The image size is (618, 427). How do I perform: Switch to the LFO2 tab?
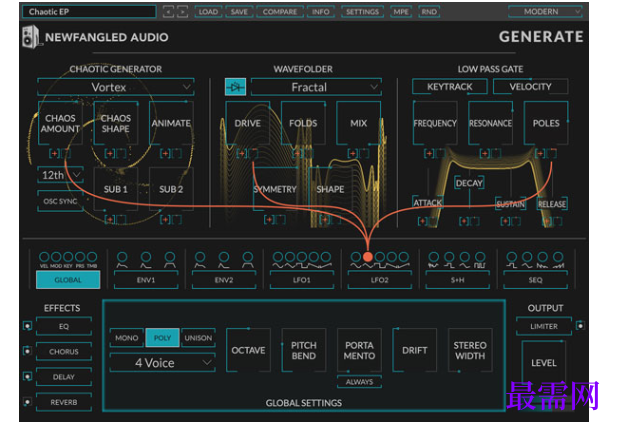(380, 280)
